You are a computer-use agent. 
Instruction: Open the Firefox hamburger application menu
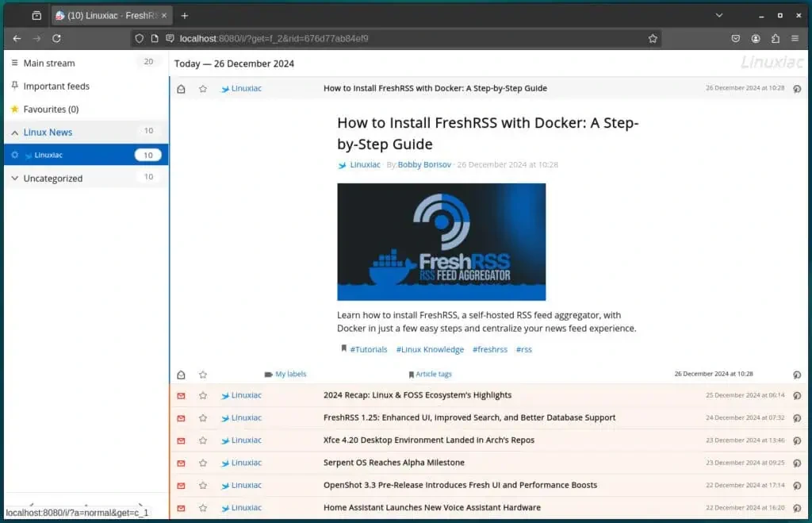tap(795, 38)
